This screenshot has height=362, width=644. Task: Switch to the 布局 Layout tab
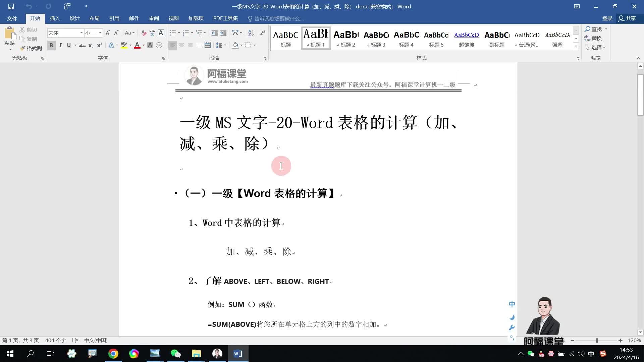[94, 18]
